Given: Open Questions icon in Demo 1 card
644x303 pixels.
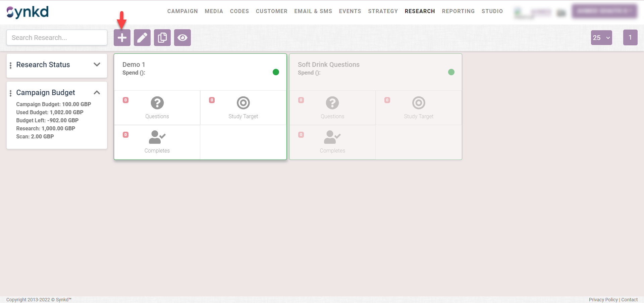Looking at the screenshot, I should pos(157,103).
